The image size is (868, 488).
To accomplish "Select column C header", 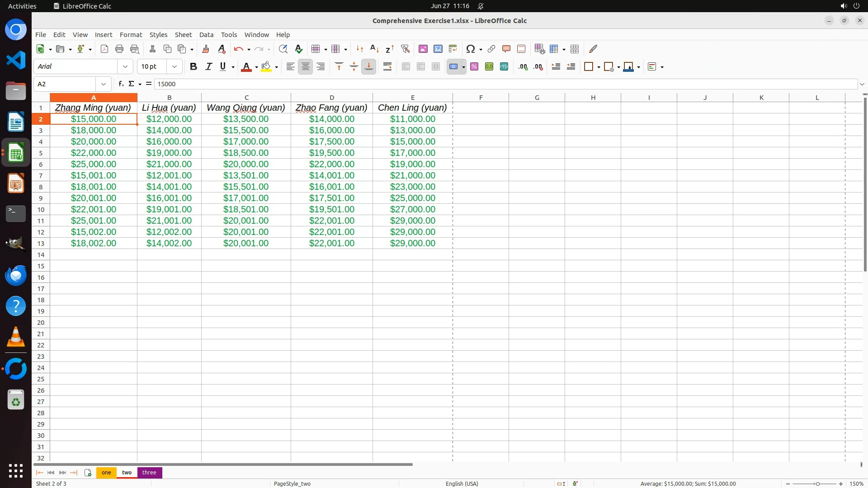I will (x=246, y=98).
